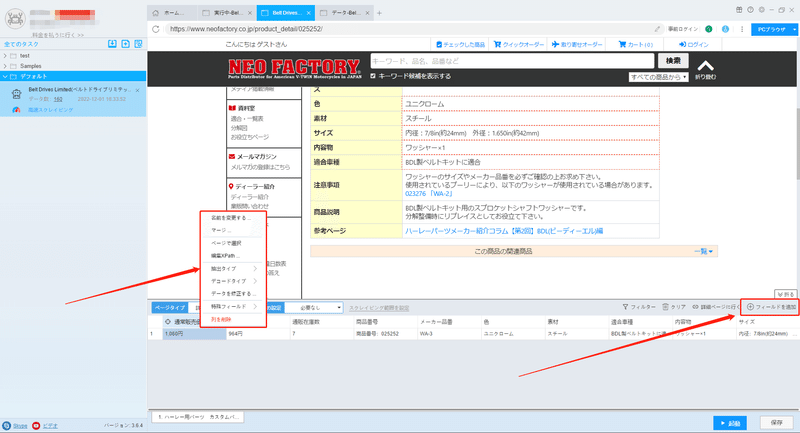Open the 料金を払うに行く link
Viewport: 800px width, 433px height.
coord(57,35)
